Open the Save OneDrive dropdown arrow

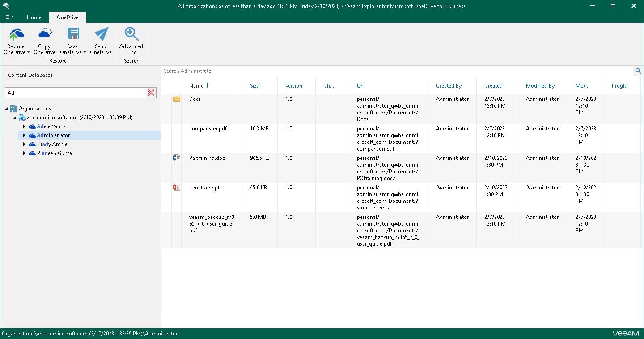click(85, 52)
